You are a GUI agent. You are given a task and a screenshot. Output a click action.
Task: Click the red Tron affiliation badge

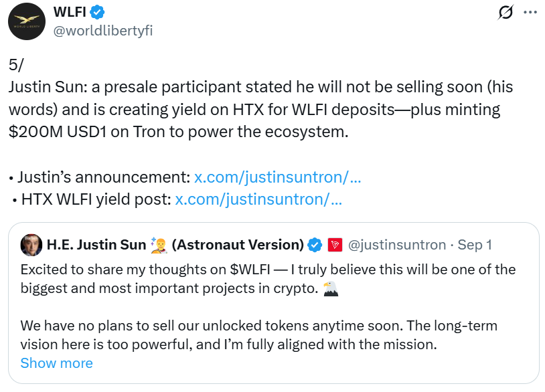point(335,246)
